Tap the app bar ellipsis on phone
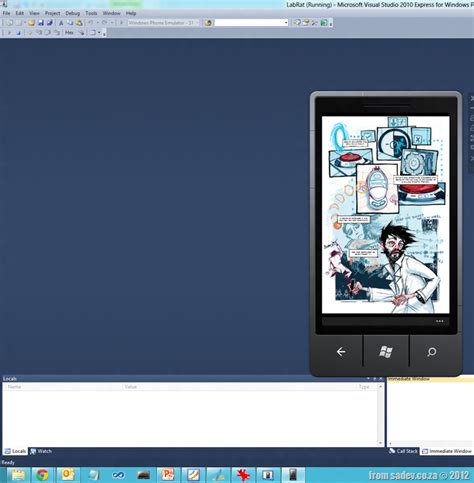 tap(440, 321)
